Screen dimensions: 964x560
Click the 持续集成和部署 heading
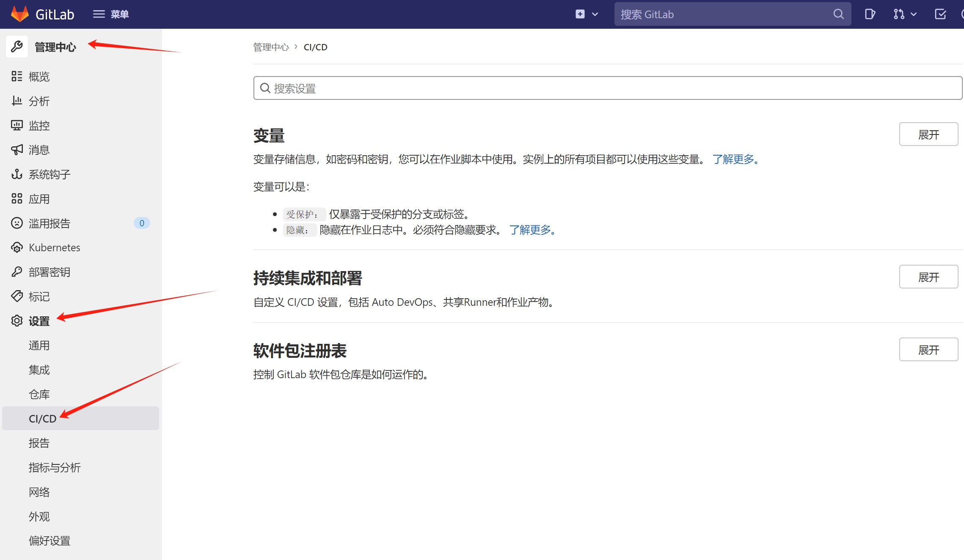tap(308, 278)
